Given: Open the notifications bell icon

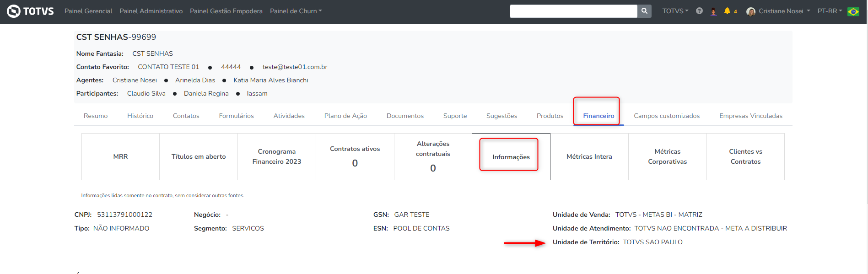Looking at the screenshot, I should click(727, 11).
